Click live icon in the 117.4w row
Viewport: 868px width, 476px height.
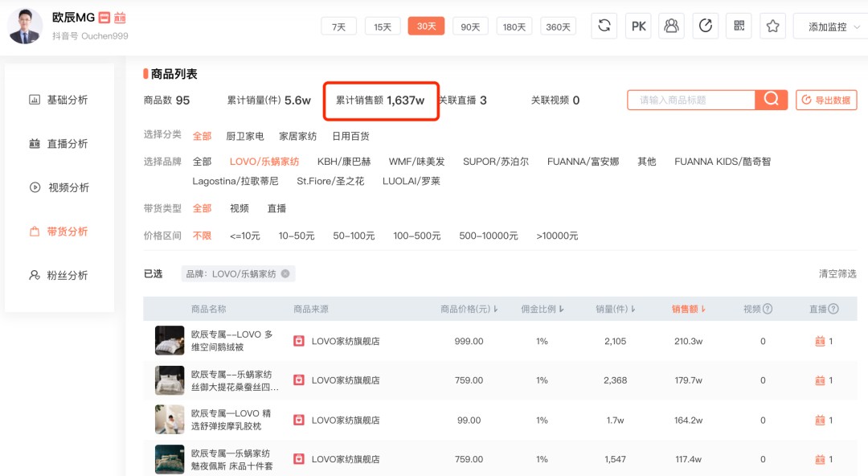pyautogui.click(x=820, y=459)
